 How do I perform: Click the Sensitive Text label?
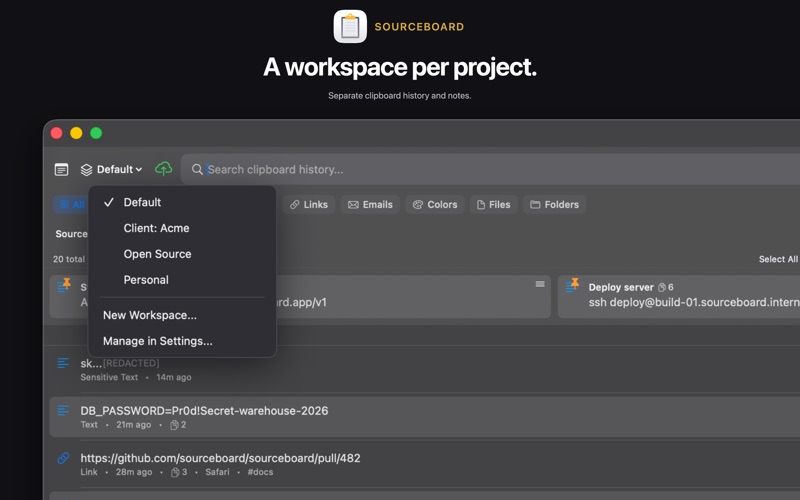point(109,377)
